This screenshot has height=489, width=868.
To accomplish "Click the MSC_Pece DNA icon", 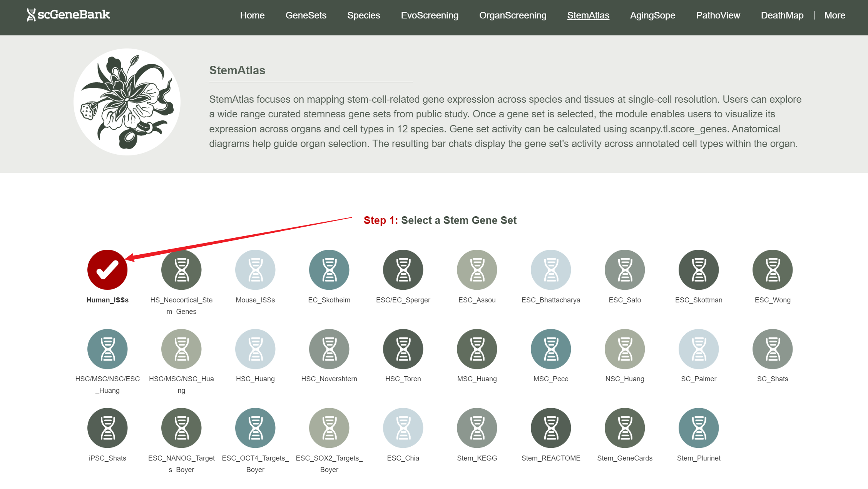I will click(x=551, y=349).
